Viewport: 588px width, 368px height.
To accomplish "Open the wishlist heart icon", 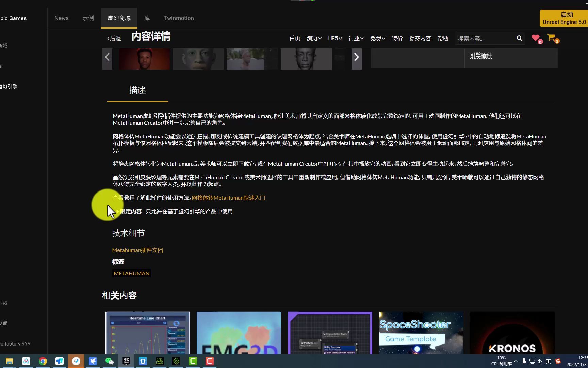I will (x=536, y=38).
